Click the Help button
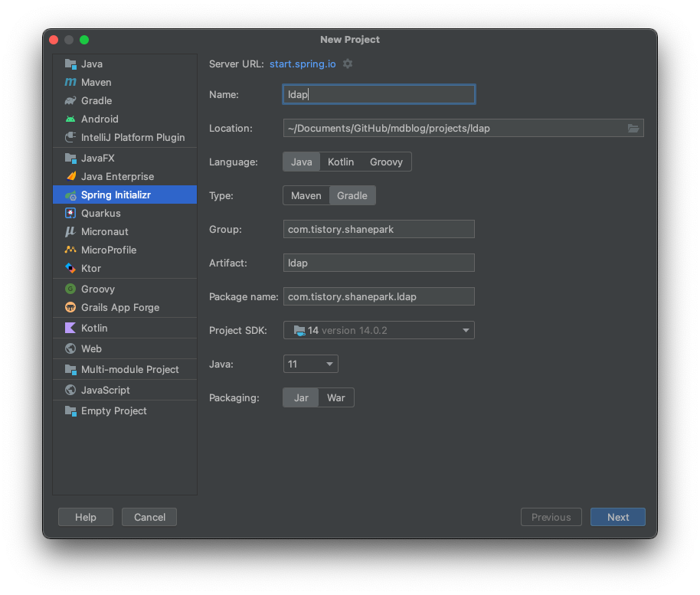This screenshot has width=700, height=595. click(85, 517)
